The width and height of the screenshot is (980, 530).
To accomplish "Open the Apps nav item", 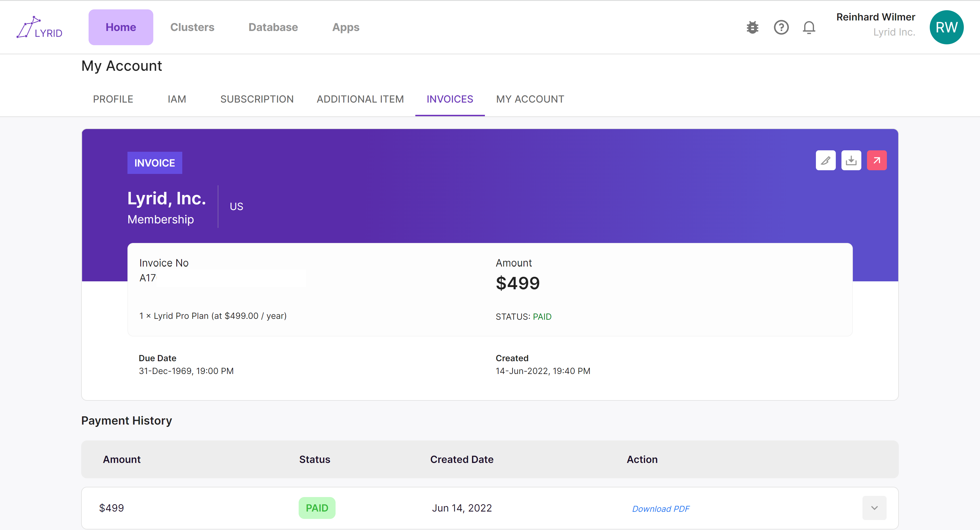I will tap(345, 27).
